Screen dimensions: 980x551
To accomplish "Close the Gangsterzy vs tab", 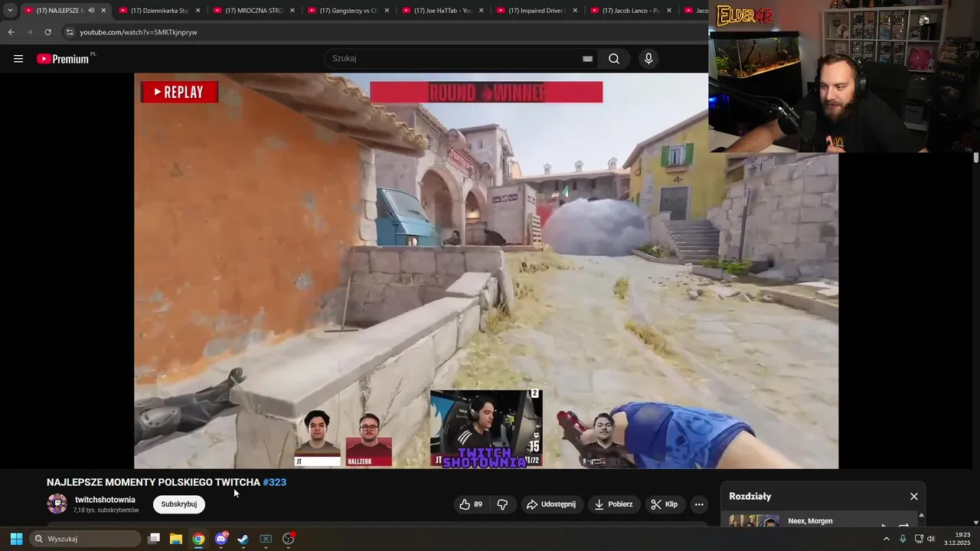I will pyautogui.click(x=387, y=11).
